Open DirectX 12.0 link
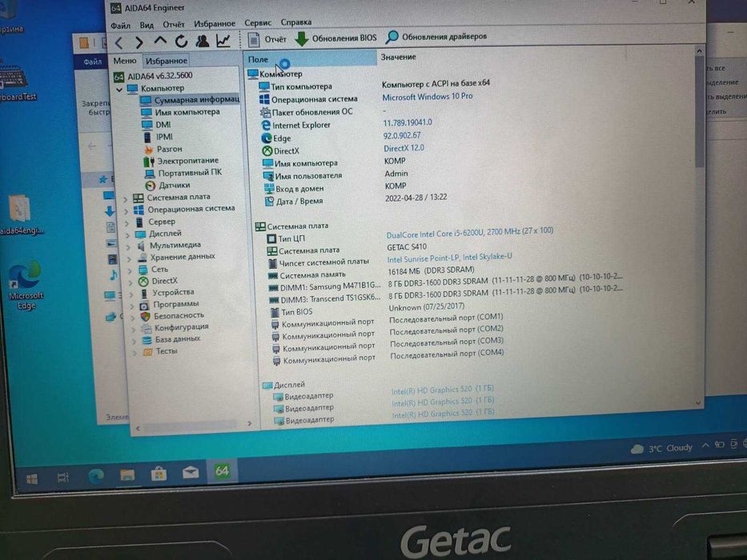 coord(404,149)
